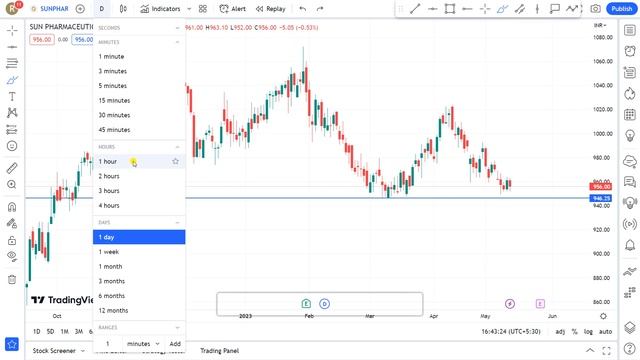The height and width of the screenshot is (360, 640).
Task: Open the Indicators dialog
Action: (x=160, y=9)
